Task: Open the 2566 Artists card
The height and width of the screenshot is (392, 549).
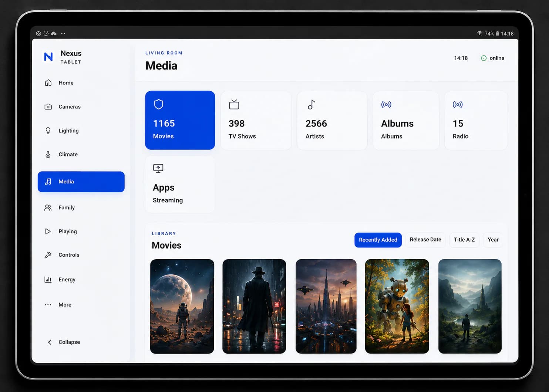Action: [x=332, y=120]
